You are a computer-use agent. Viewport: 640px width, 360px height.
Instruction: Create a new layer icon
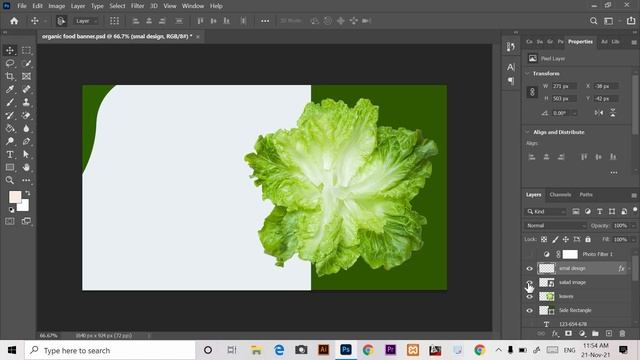coord(609,333)
